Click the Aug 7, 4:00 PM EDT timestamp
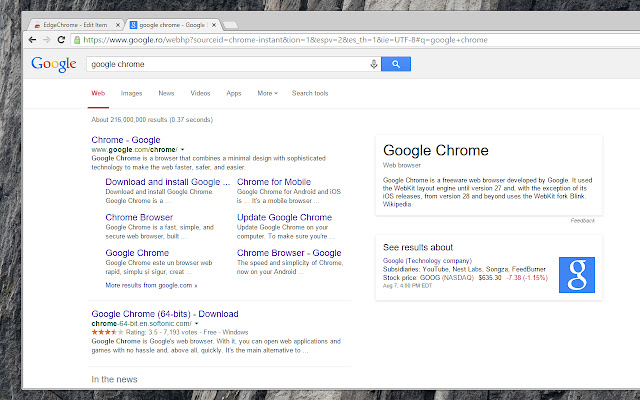Viewport: 640px width, 400px height. (x=407, y=286)
